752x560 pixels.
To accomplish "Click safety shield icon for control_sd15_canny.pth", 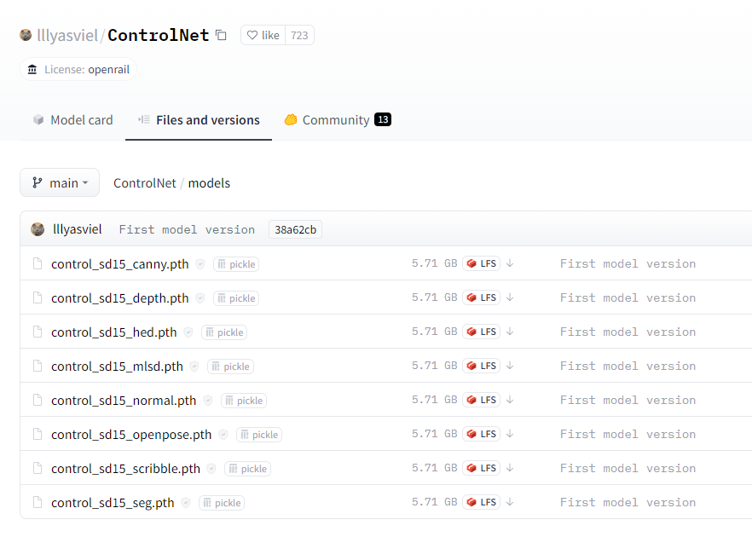I will 200,264.
